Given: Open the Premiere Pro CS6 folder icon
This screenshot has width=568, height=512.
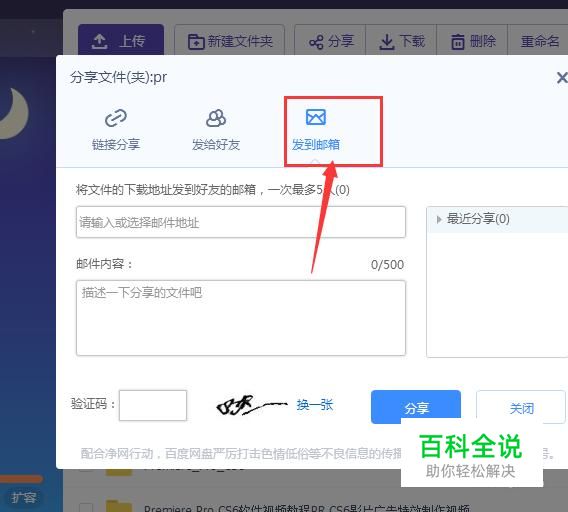Looking at the screenshot, I should pyautogui.click(x=119, y=507).
